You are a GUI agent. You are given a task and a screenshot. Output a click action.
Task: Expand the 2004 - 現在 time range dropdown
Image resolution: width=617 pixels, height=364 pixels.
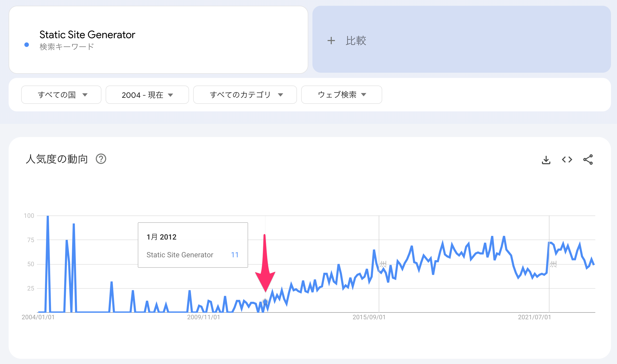tap(147, 95)
